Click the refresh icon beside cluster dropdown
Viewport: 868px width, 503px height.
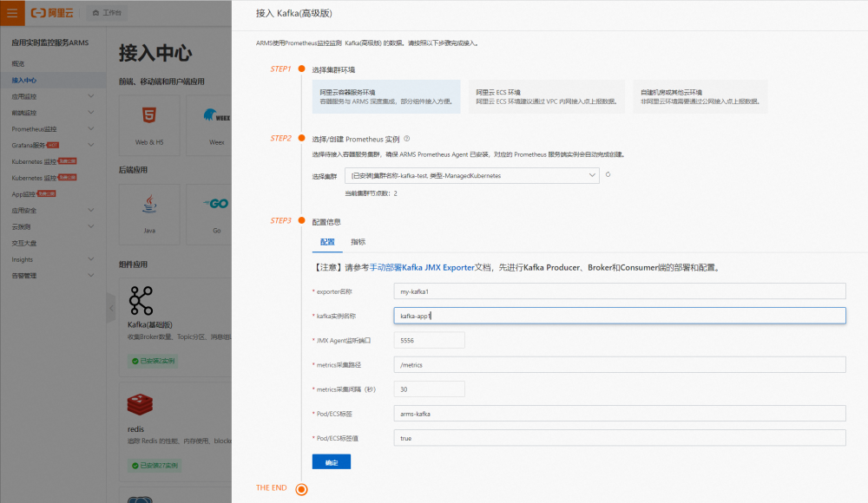click(608, 175)
